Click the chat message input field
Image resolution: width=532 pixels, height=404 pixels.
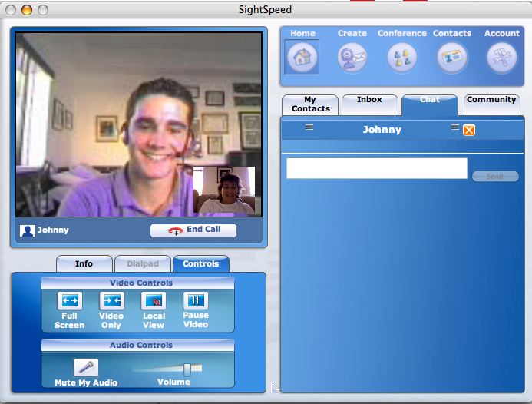pyautogui.click(x=376, y=168)
